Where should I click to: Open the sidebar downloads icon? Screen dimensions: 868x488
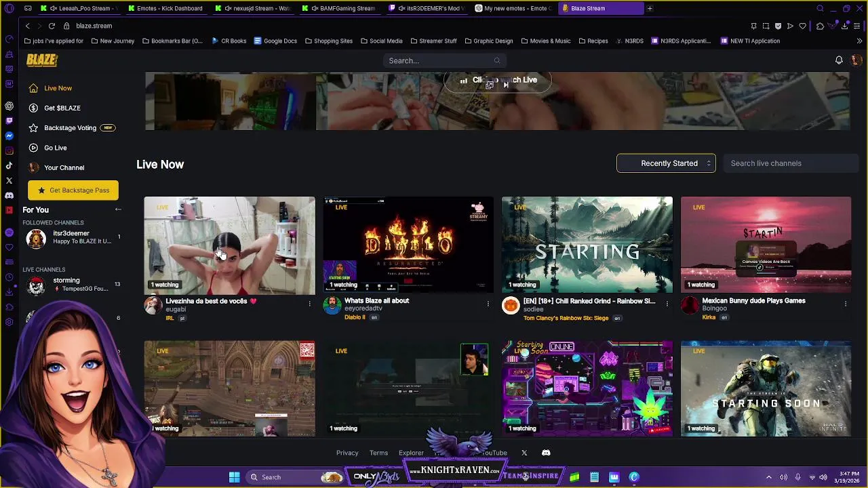click(9, 291)
